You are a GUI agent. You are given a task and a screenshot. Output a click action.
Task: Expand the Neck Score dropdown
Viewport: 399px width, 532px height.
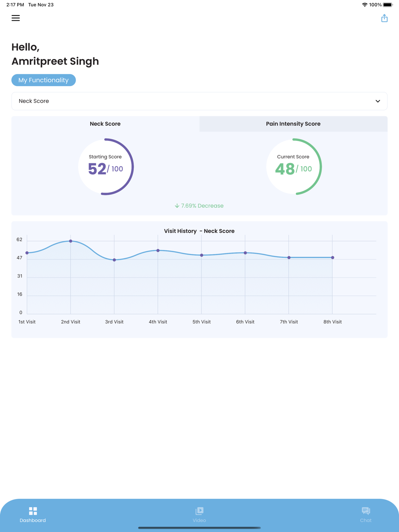[x=199, y=101]
